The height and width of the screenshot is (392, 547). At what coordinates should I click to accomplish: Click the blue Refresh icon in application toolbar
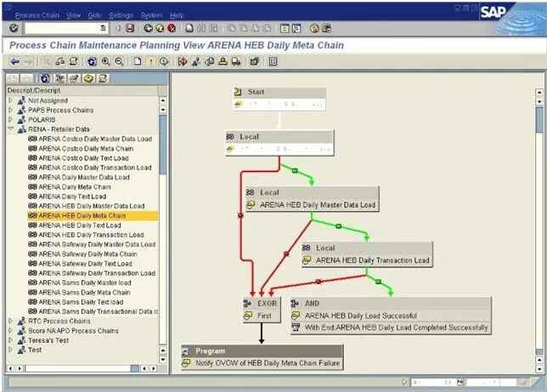(92, 62)
